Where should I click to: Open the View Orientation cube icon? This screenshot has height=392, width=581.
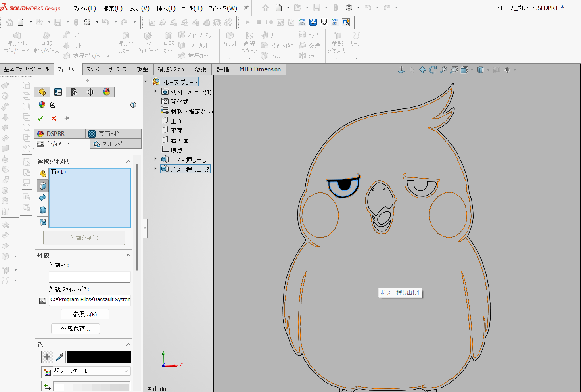464,70
